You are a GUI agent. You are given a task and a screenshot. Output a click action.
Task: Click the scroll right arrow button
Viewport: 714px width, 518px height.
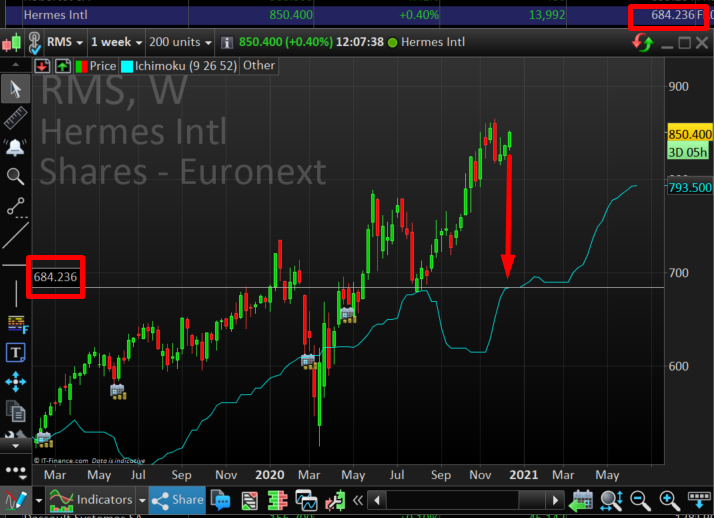tap(555, 501)
